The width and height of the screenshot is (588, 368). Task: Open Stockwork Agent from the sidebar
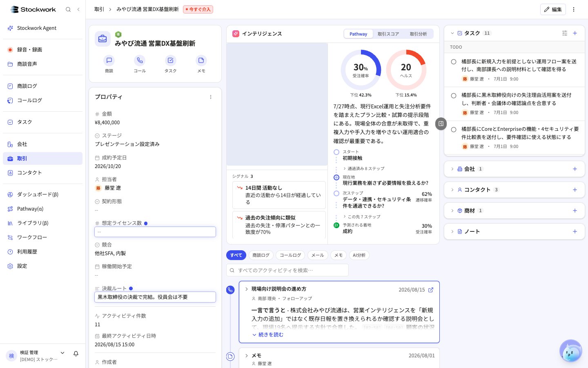tap(42, 28)
